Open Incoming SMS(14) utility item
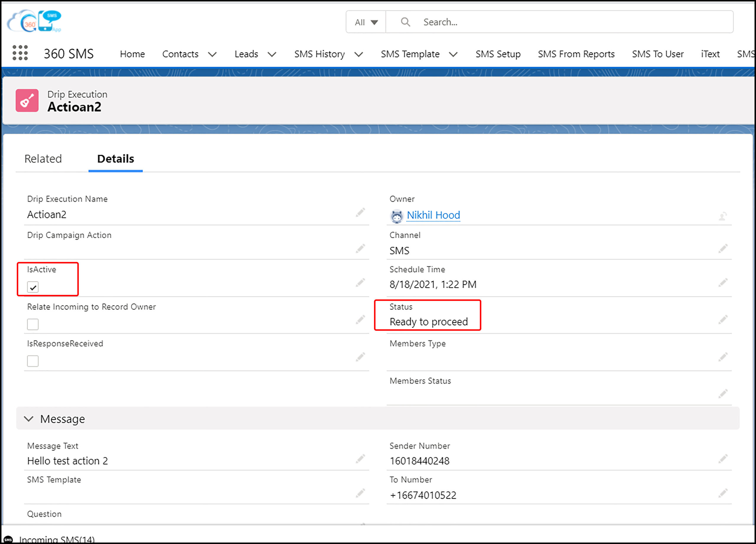This screenshot has width=756, height=544. (57, 539)
